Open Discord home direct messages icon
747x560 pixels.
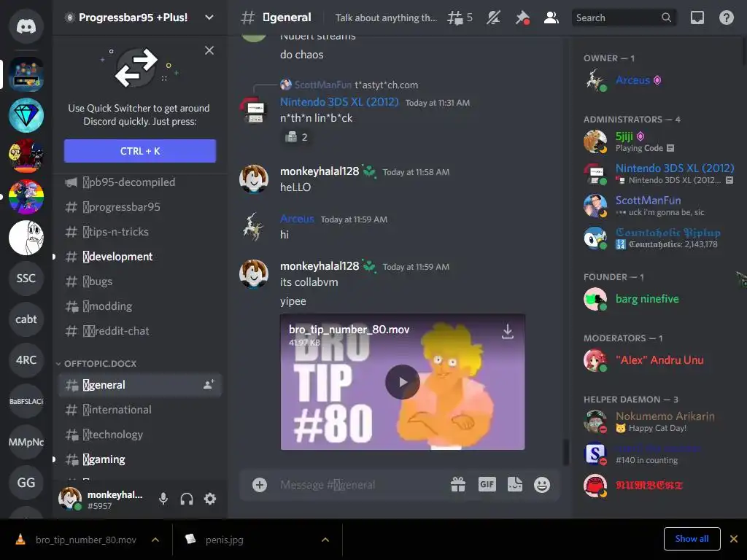(x=26, y=26)
